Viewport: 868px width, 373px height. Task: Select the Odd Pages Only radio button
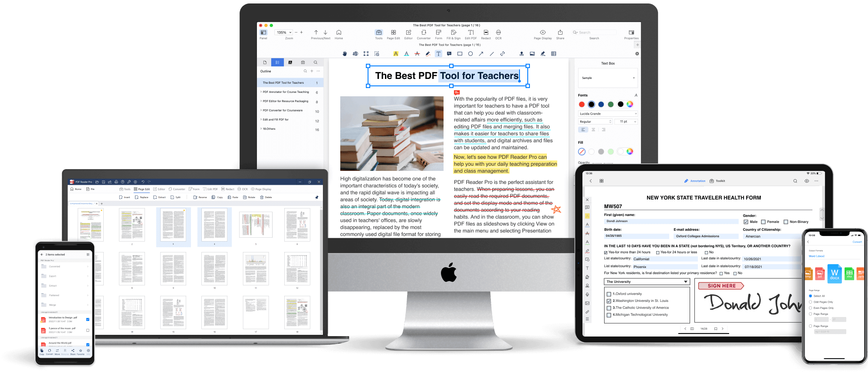coord(810,302)
